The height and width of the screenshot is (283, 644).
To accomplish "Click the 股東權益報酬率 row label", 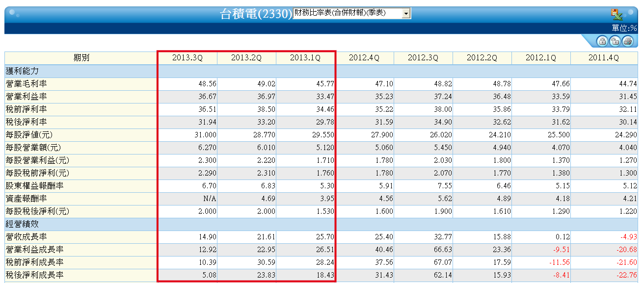I will 34,186.
